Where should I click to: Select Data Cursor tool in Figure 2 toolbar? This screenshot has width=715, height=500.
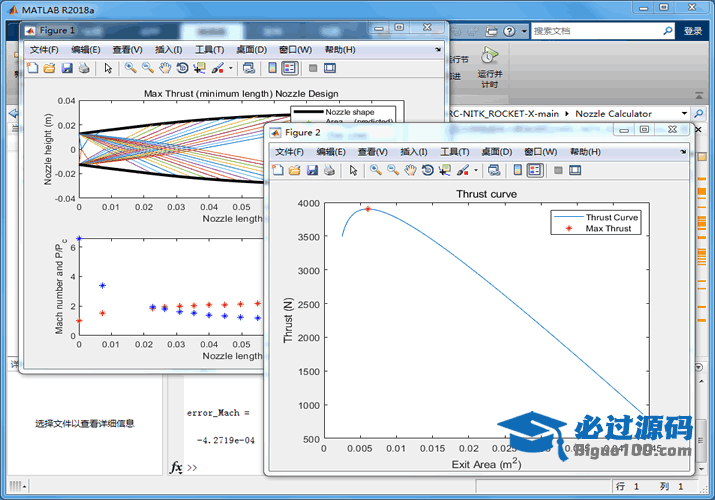point(445,170)
